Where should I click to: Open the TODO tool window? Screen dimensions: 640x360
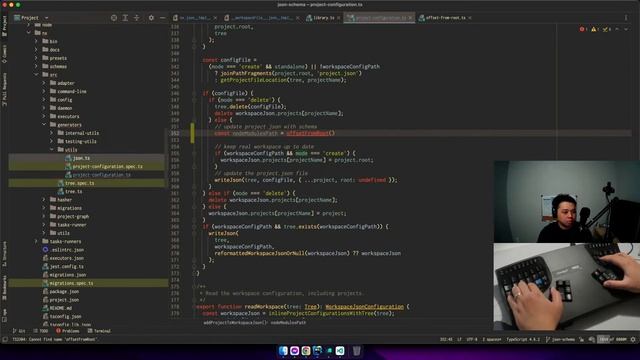pos(41,331)
